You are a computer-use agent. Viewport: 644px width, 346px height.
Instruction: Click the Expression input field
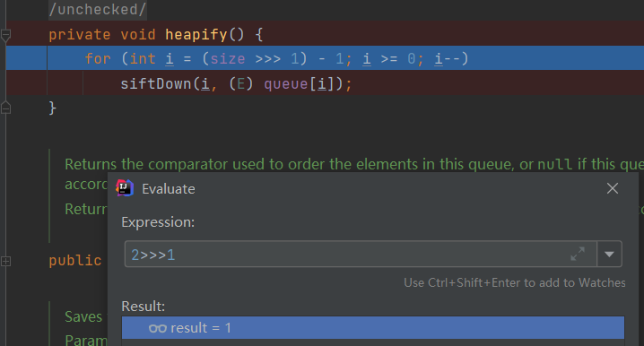(x=361, y=254)
